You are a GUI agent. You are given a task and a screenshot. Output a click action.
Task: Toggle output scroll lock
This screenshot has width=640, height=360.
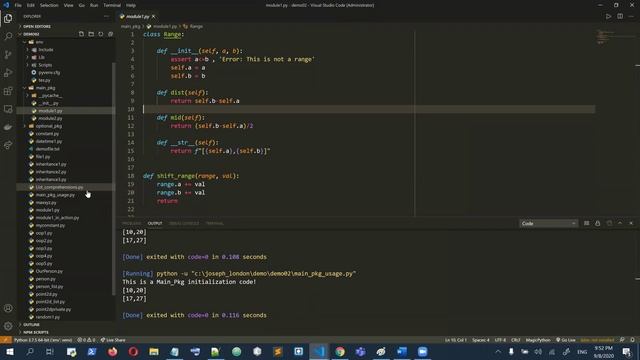[598, 223]
